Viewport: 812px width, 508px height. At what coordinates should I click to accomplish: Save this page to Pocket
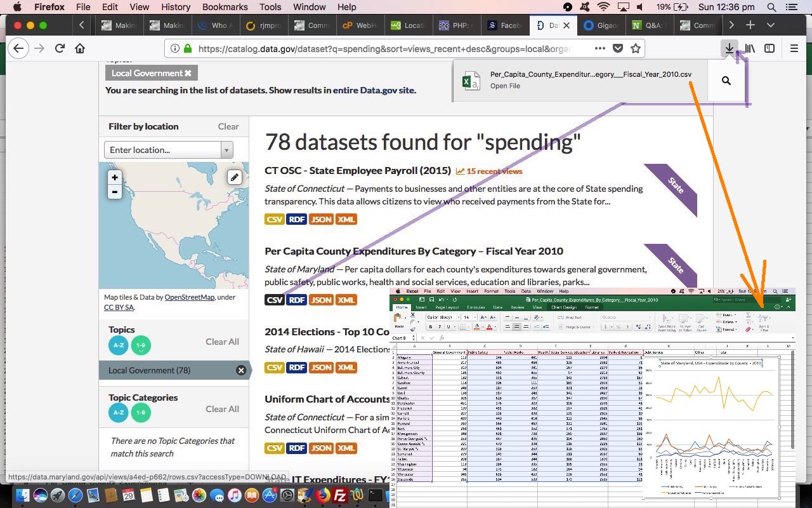click(618, 48)
